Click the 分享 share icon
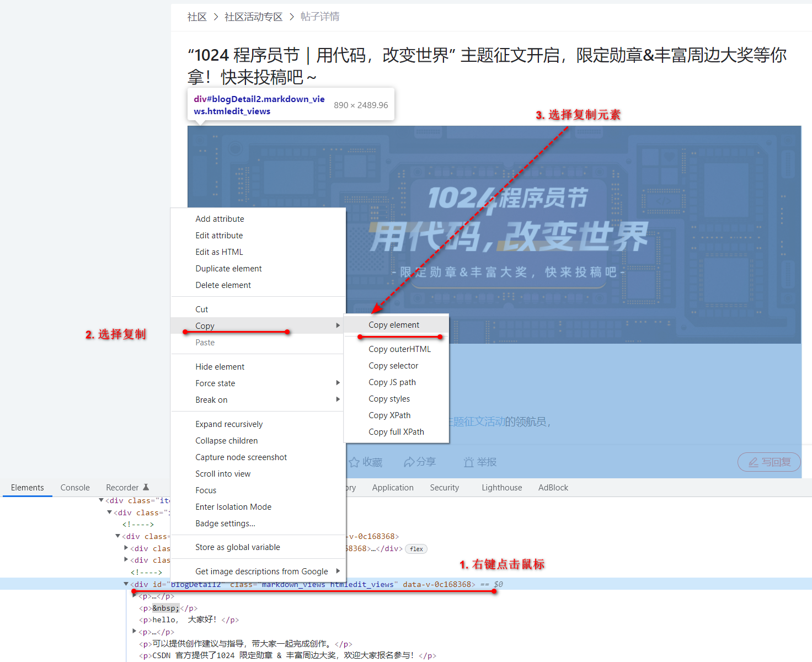The image size is (812, 662). (409, 462)
